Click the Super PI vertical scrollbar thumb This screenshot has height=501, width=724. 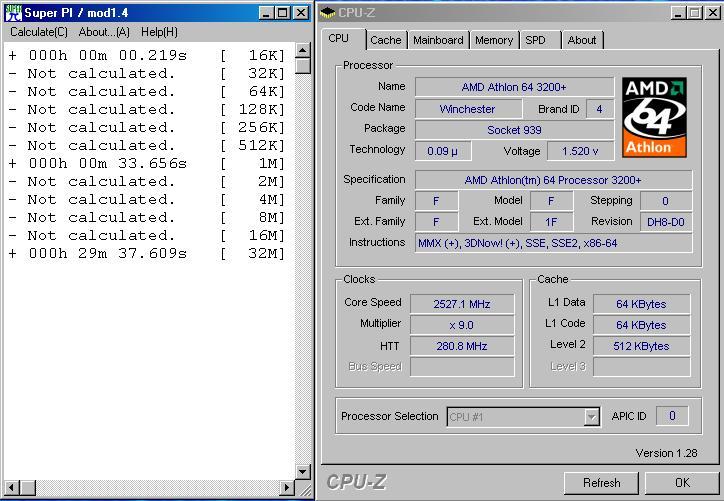(x=303, y=66)
